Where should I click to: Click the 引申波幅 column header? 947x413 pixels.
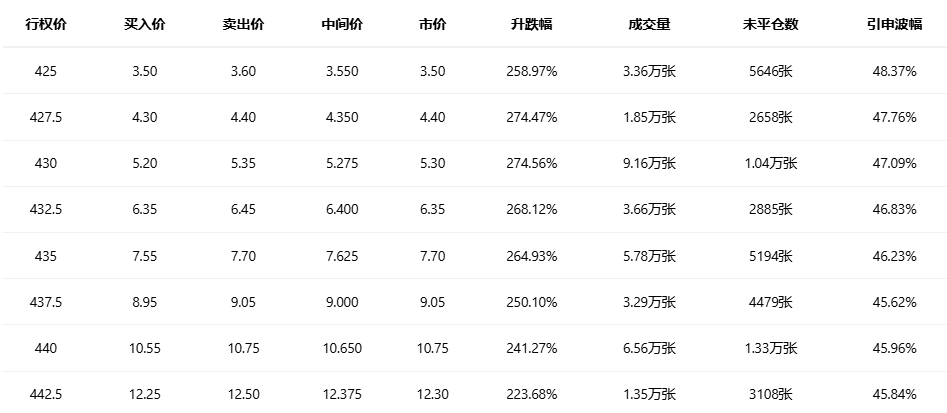pos(894,24)
